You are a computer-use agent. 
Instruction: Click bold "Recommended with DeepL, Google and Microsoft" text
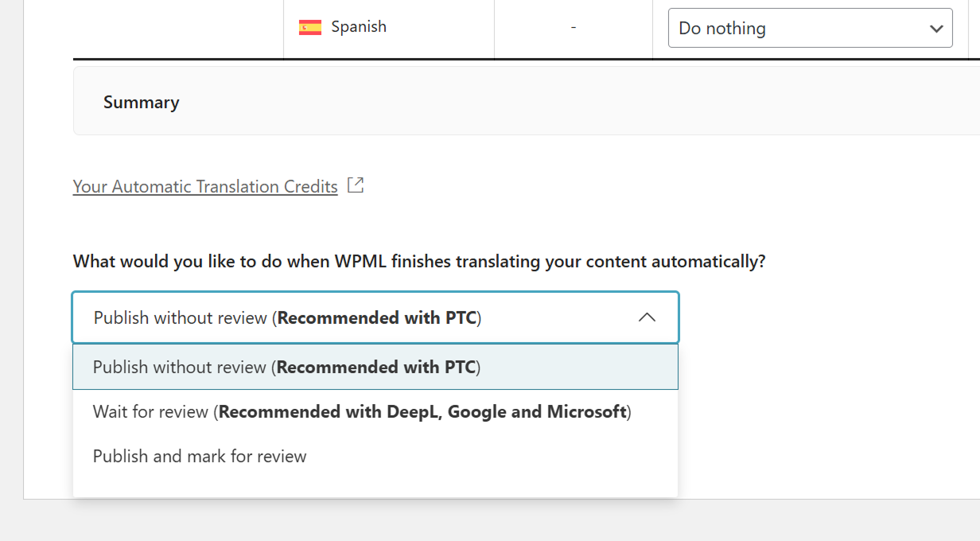pyautogui.click(x=422, y=412)
